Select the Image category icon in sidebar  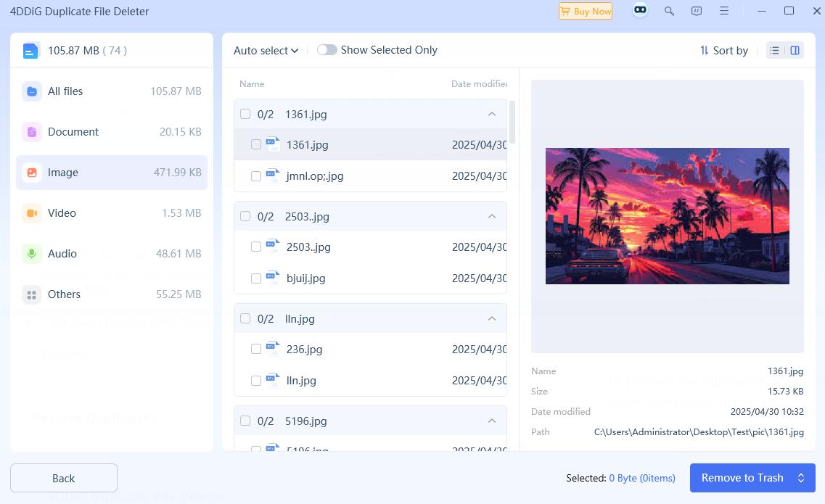(32, 173)
